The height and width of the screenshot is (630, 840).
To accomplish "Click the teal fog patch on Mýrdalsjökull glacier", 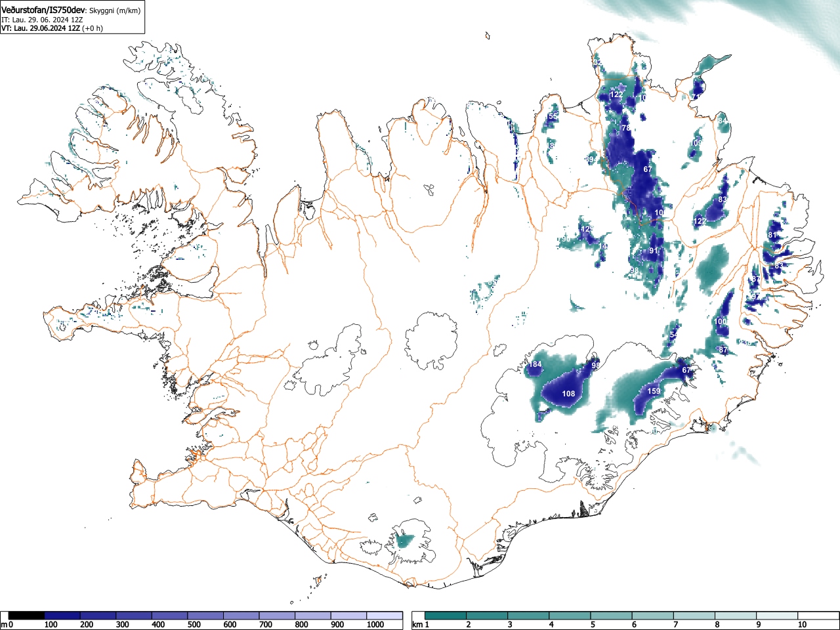I will tap(403, 541).
